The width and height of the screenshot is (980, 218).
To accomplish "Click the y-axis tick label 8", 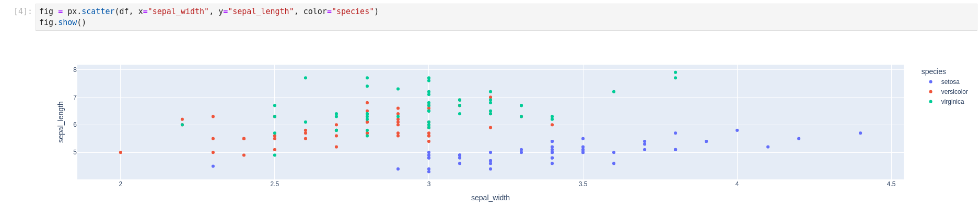I will tap(75, 70).
